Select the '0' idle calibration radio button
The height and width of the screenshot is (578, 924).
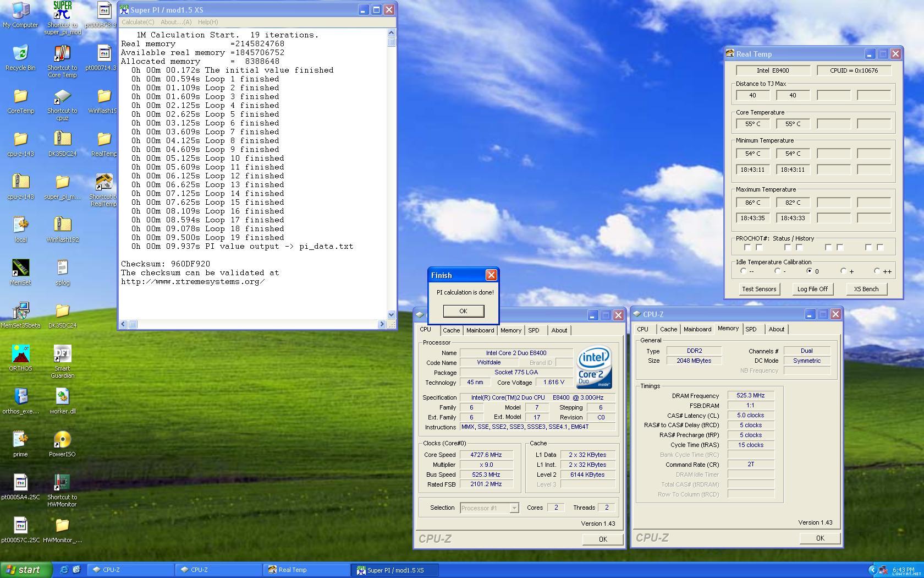tap(809, 271)
